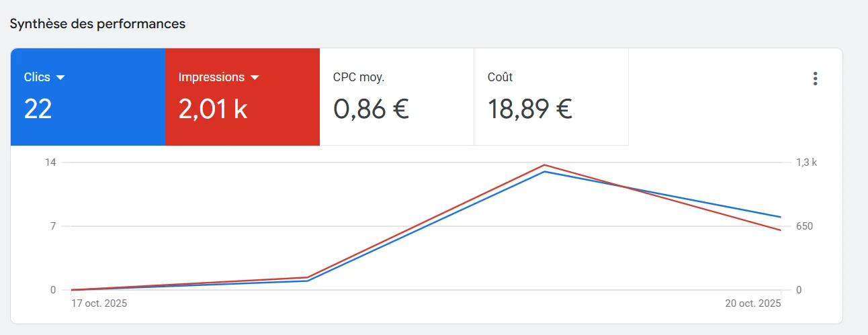Open the three-dot more options menu

pos(815,79)
